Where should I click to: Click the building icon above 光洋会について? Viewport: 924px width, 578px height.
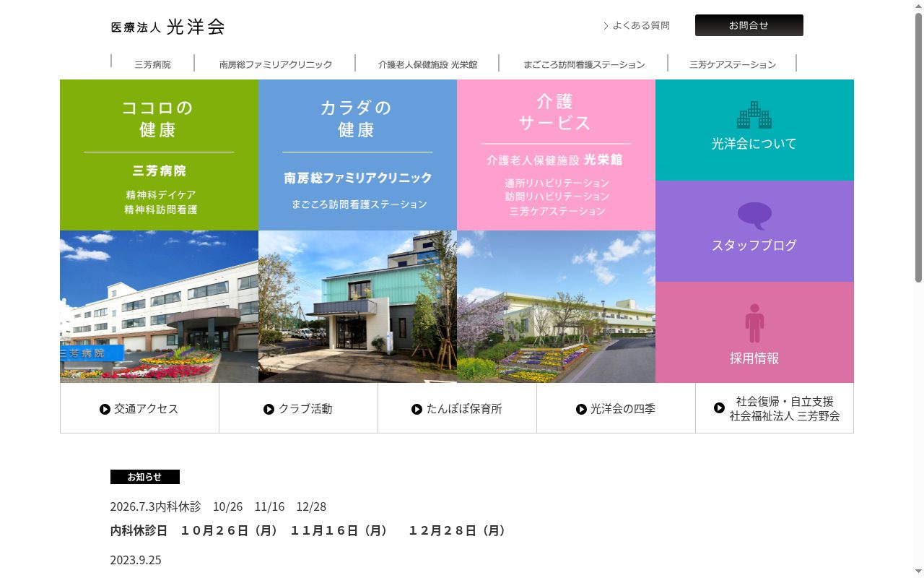coord(754,115)
